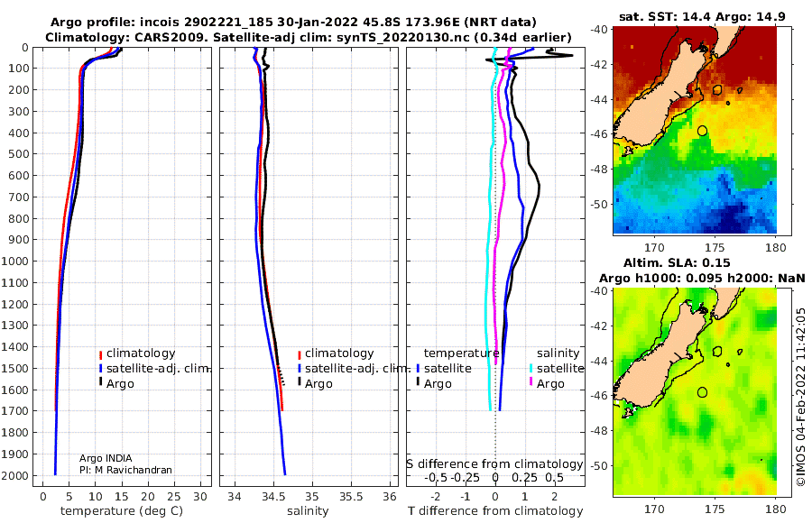Click the -46 latitude label on SST map

click(x=599, y=133)
